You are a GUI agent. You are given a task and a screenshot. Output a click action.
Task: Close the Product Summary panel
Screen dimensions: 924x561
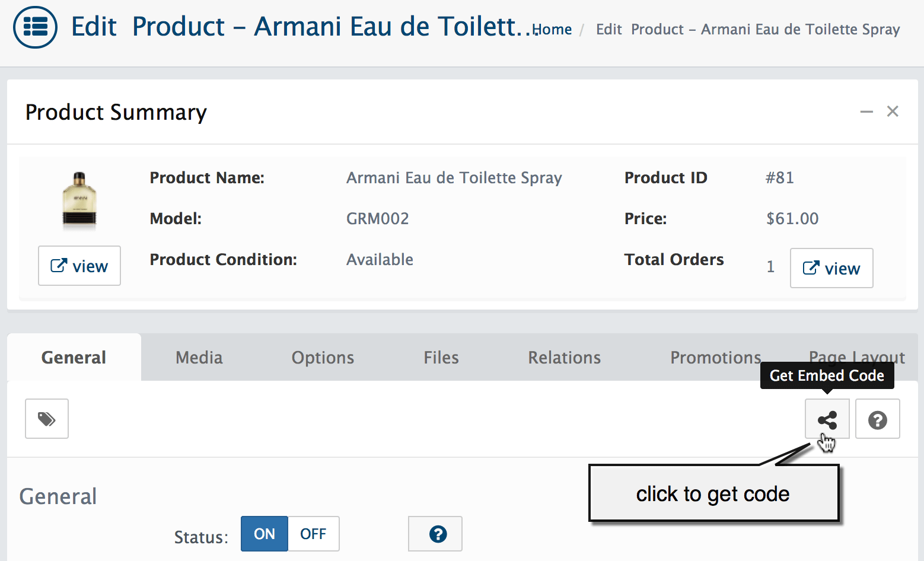point(893,111)
